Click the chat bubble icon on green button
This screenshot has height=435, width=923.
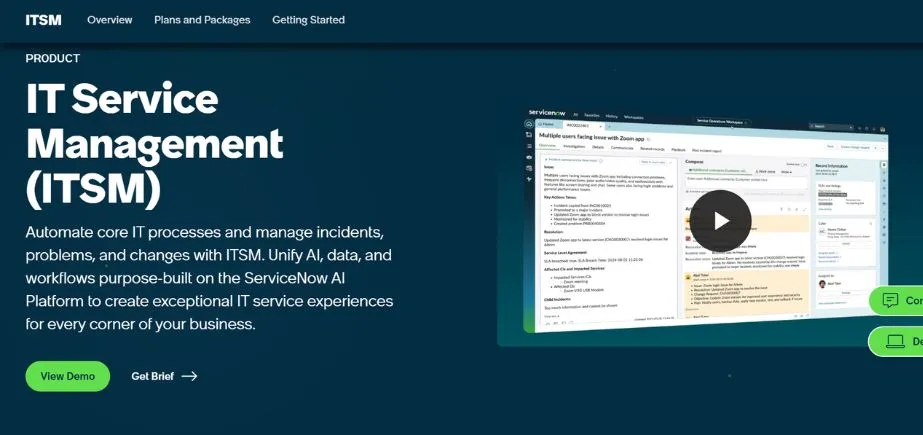coord(891,301)
